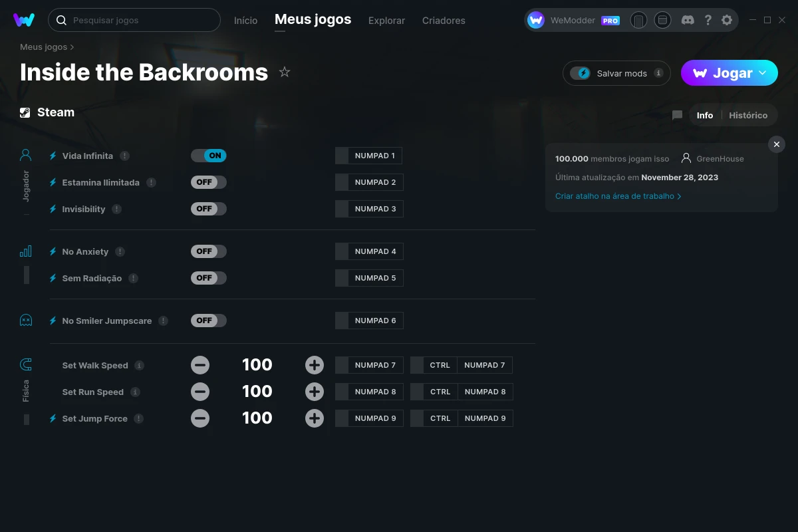Click the WeMod logo icon
Screen dimensions: 798x532
(24, 20)
